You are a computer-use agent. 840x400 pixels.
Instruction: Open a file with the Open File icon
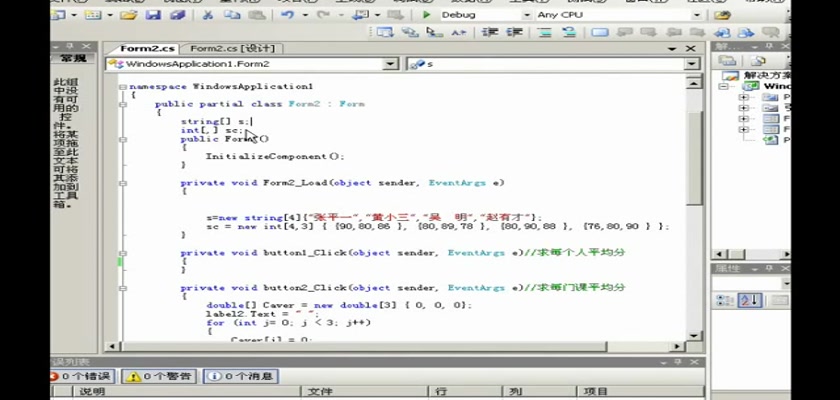pyautogui.click(x=129, y=15)
